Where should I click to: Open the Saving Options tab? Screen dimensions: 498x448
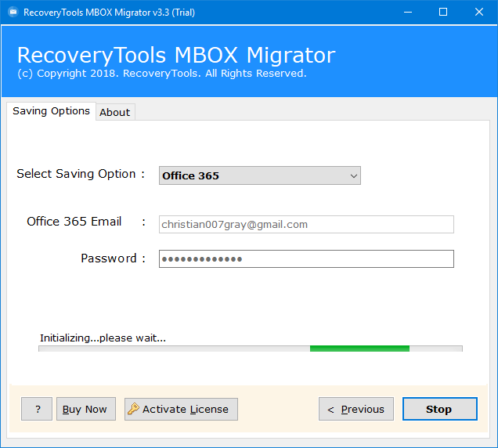(x=51, y=111)
